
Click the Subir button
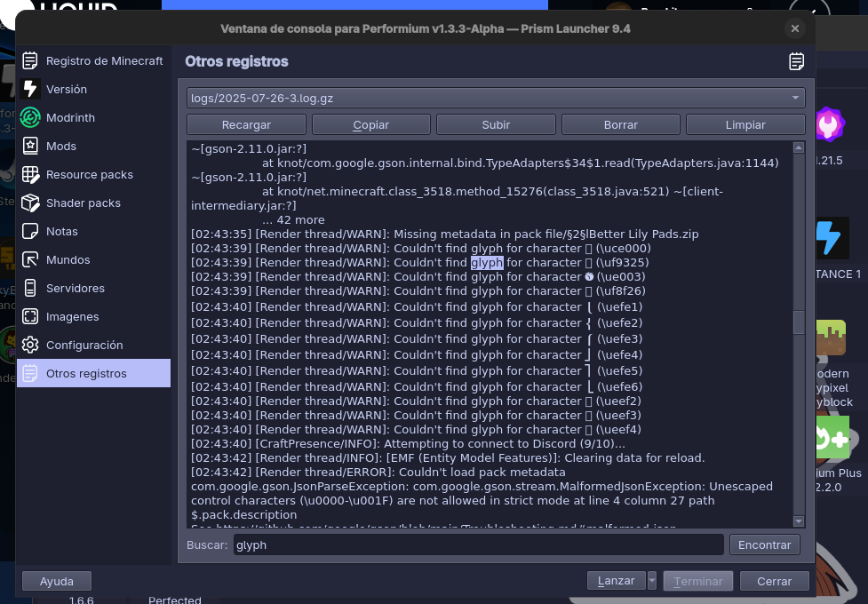pyautogui.click(x=496, y=124)
